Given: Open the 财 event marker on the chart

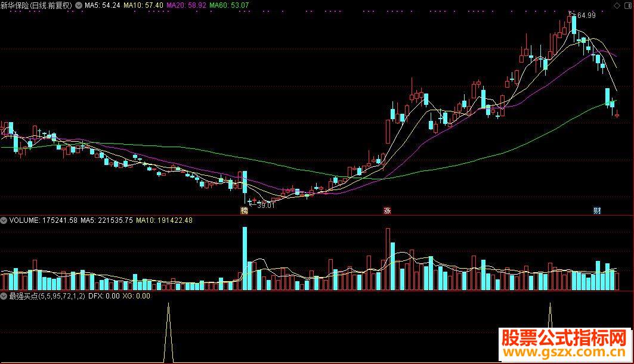Looking at the screenshot, I should pyautogui.click(x=597, y=210).
